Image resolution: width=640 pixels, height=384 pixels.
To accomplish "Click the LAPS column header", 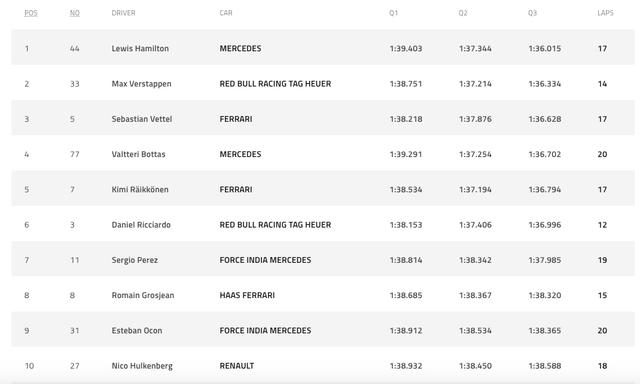I will 605,13.
